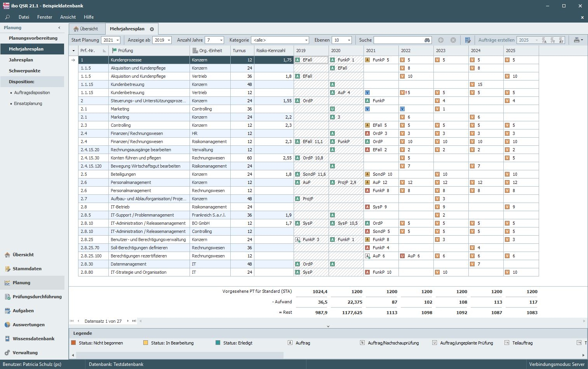This screenshot has width=588, height=369.
Task: Open the Anzahl Jahre dropdown
Action: (221, 40)
